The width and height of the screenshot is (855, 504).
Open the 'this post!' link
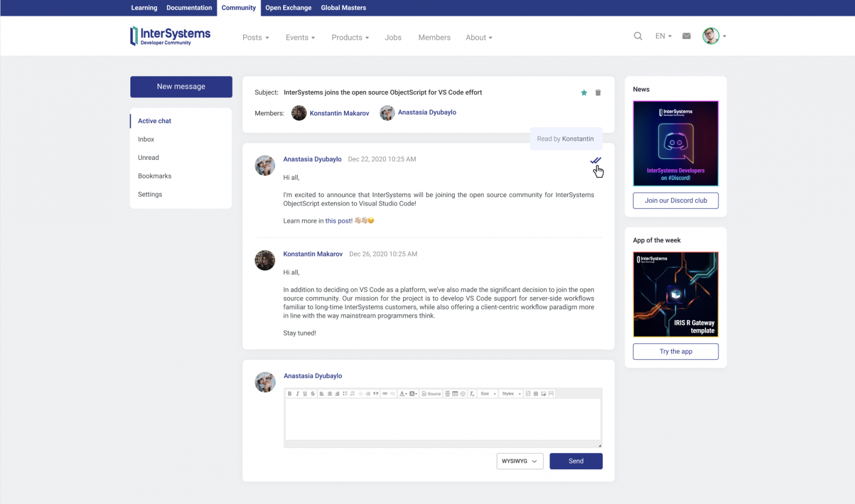click(339, 221)
